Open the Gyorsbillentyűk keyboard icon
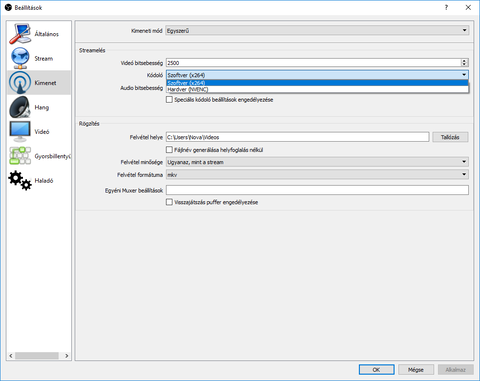Screen dimensions: 480x381 (20, 156)
